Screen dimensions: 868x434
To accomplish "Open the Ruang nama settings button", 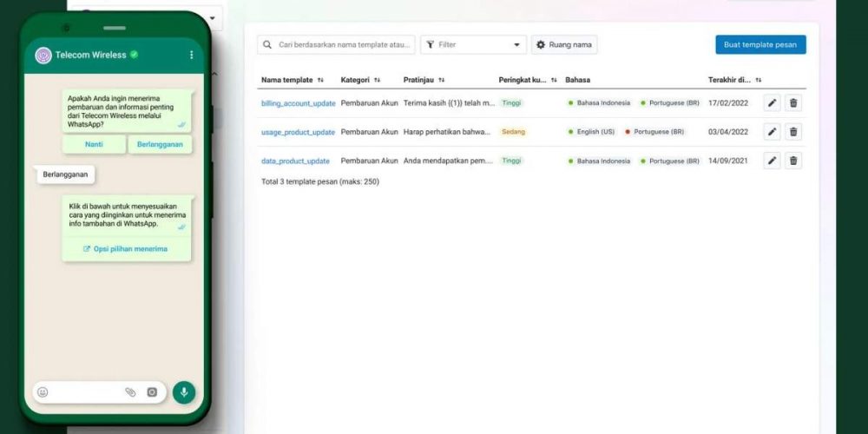I will click(x=564, y=44).
